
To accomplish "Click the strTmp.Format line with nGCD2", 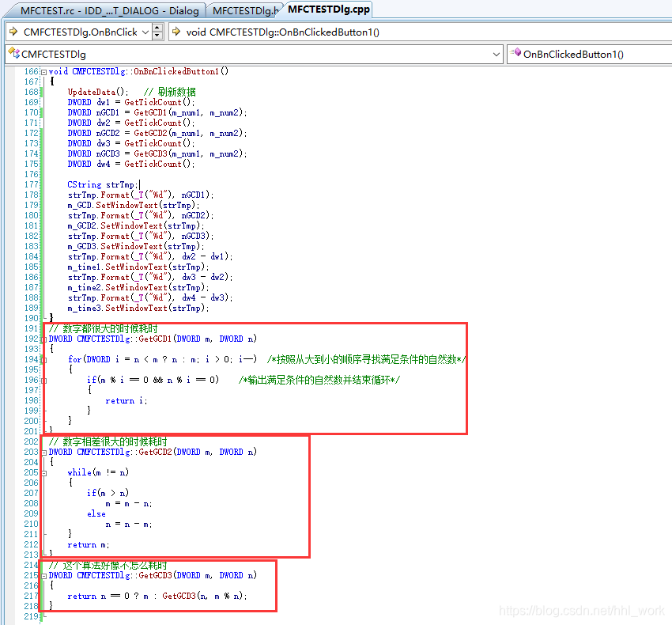I will click(x=141, y=215).
